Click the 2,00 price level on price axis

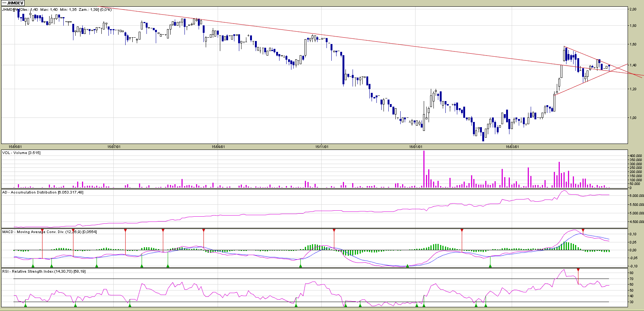(x=633, y=9)
